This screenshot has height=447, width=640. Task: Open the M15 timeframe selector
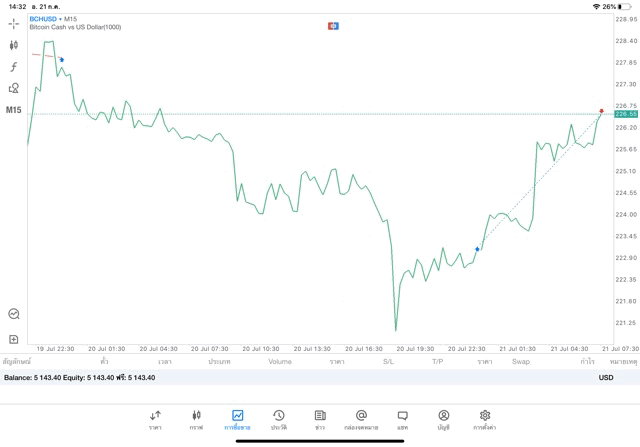pos(14,110)
